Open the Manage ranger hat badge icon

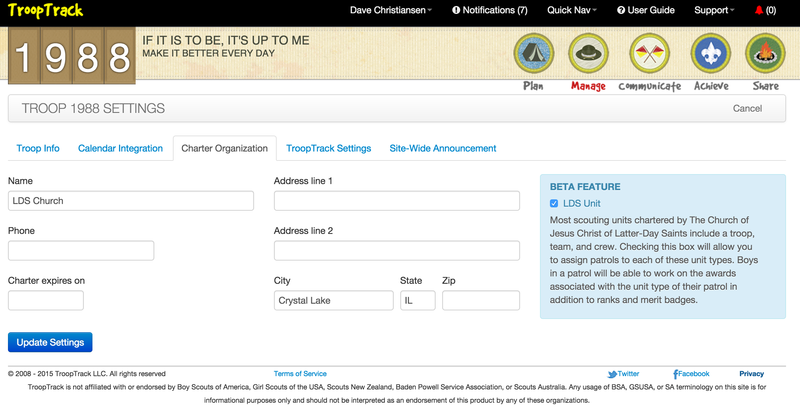coord(588,53)
